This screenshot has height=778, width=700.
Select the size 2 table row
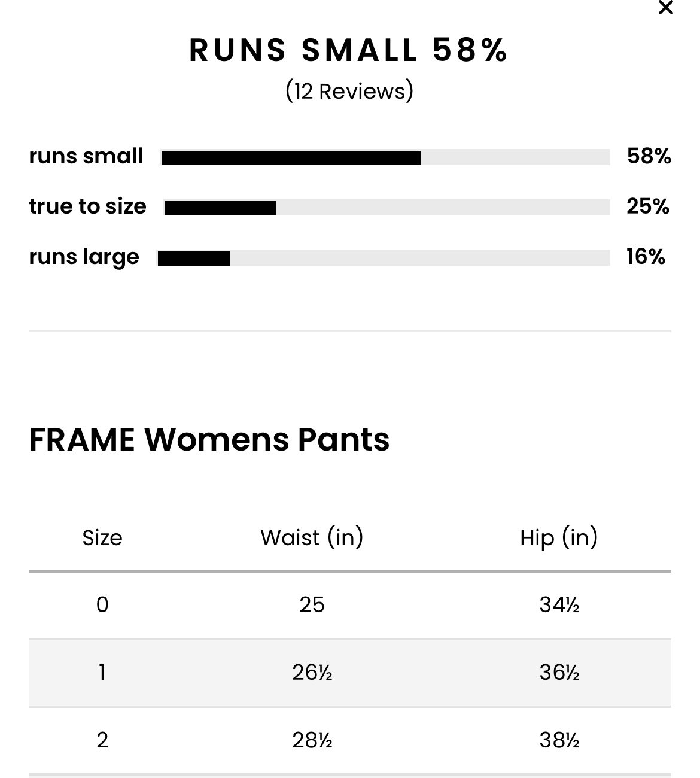(x=350, y=741)
